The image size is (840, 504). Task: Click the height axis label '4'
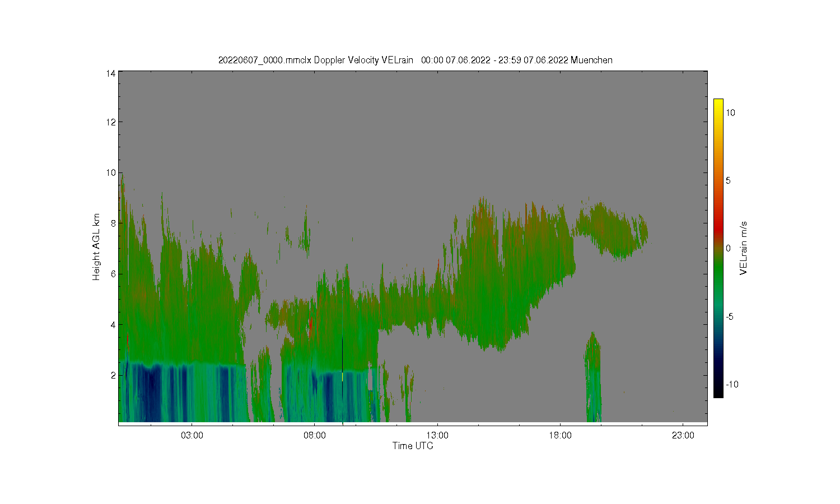coord(114,325)
